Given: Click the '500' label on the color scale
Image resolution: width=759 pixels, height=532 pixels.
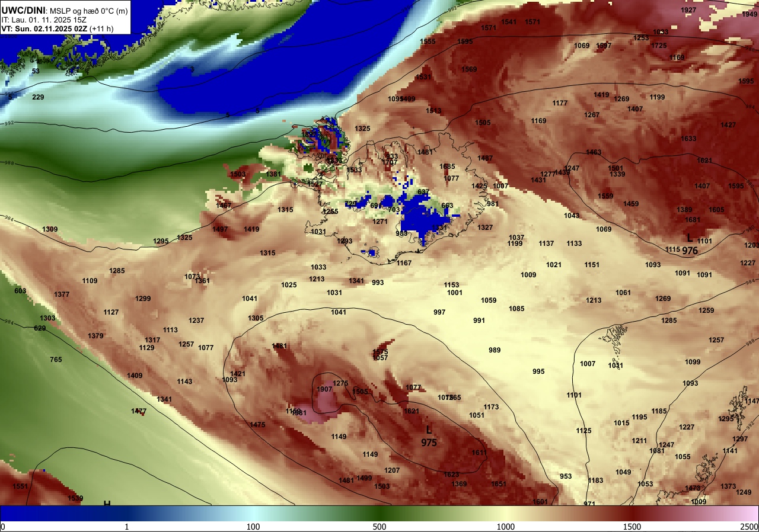Looking at the screenshot, I should (x=379, y=527).
